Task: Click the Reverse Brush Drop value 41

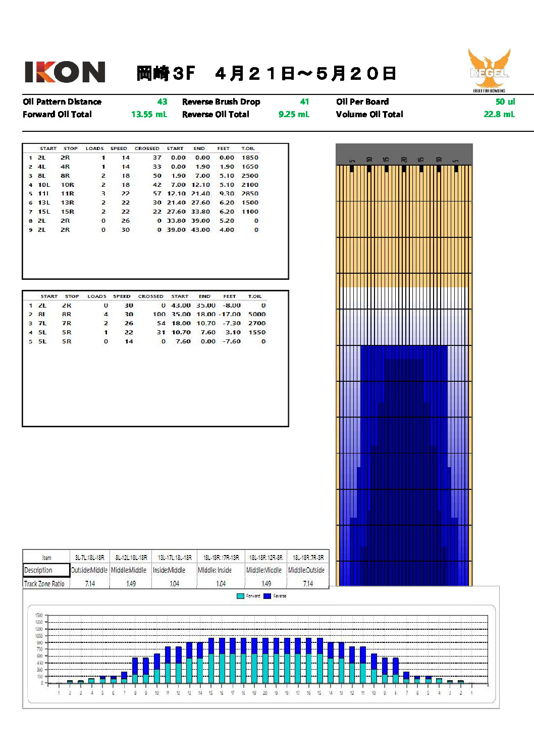Action: click(304, 102)
